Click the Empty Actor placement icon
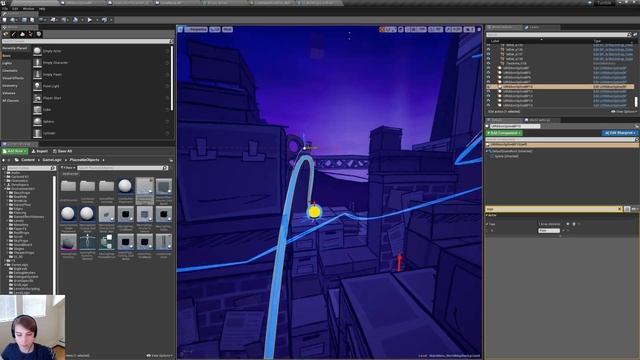This screenshot has width=640, height=360. pyautogui.click(x=37, y=51)
